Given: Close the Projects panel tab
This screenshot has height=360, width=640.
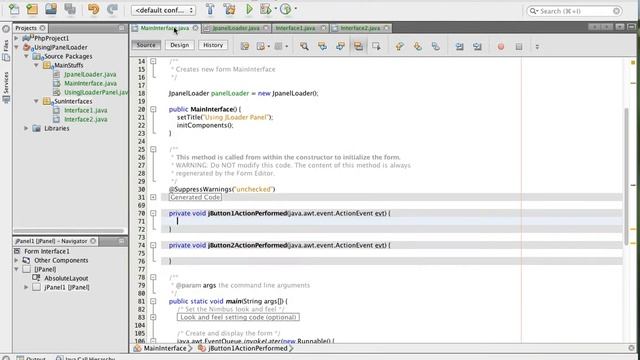Looking at the screenshot, I should [42, 28].
